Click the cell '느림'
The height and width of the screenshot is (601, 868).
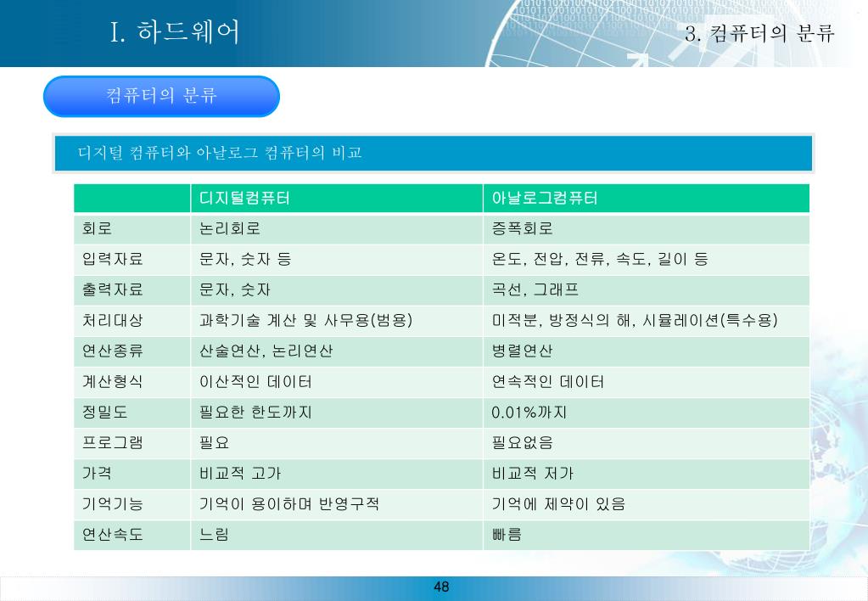pos(337,535)
